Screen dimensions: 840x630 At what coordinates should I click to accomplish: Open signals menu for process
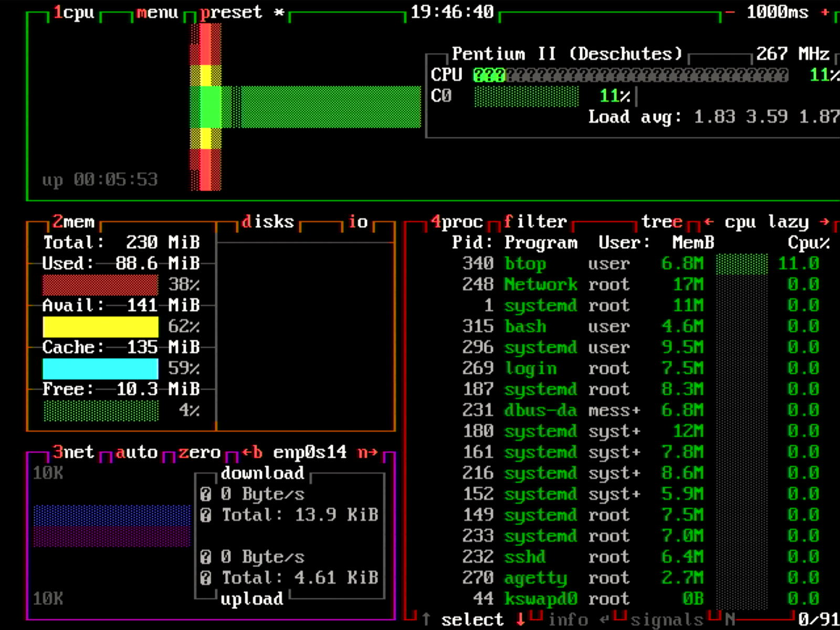[x=667, y=619]
